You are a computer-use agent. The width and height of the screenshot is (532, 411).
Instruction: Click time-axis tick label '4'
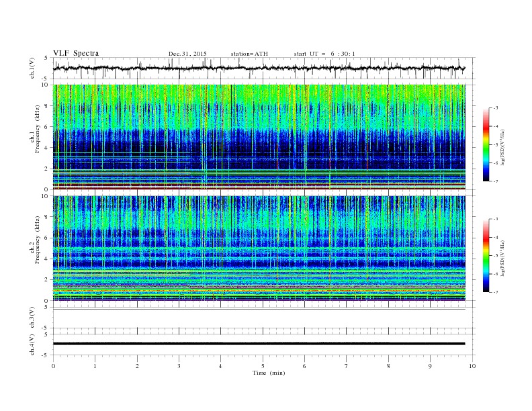point(220,366)
